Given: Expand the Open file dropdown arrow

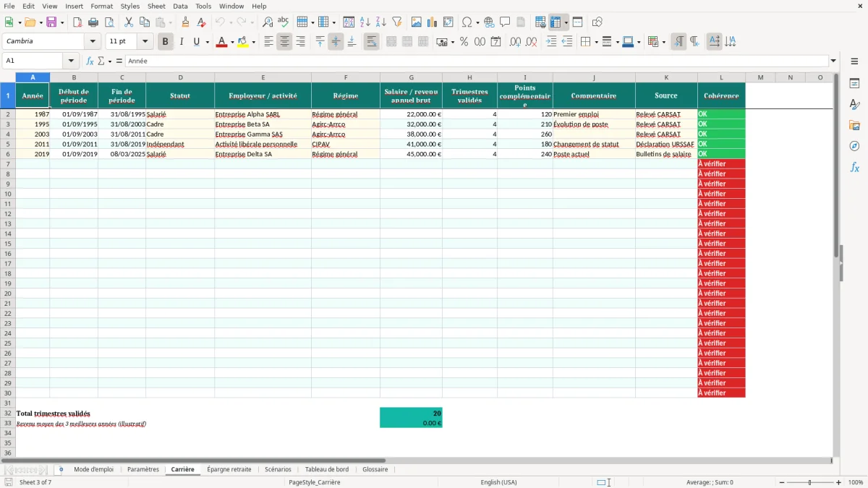Looking at the screenshot, I should (40, 22).
